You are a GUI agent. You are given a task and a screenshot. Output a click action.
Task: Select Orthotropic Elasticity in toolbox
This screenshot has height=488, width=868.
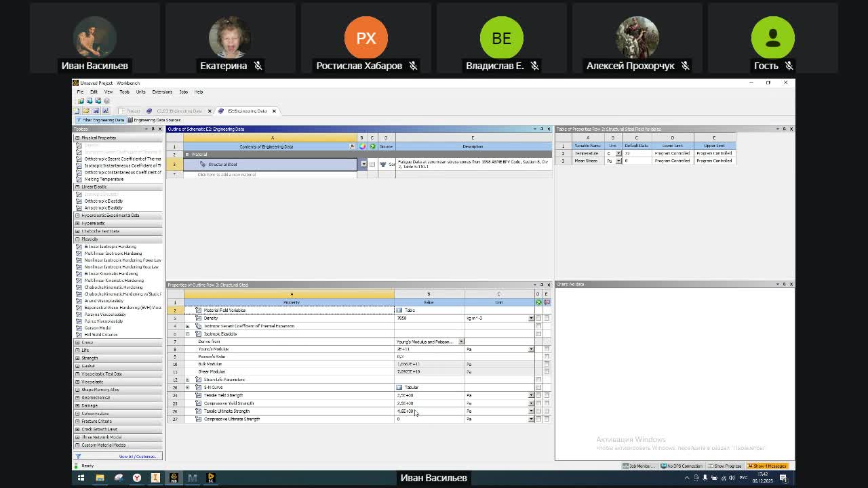coord(104,201)
